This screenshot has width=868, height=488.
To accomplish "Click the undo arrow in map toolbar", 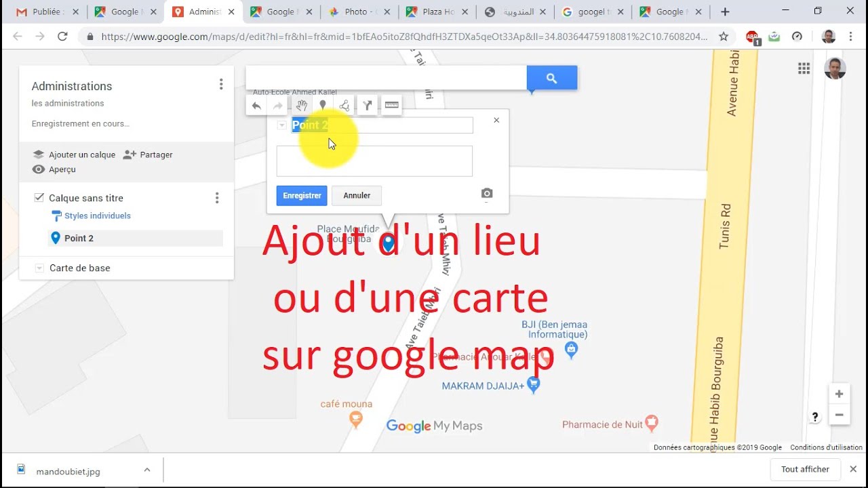I will click(x=256, y=105).
